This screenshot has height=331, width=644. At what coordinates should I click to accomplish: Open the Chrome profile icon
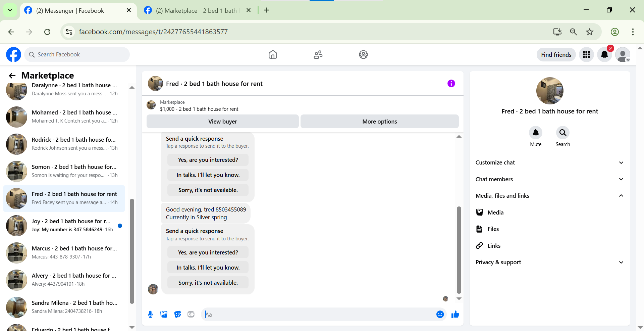click(x=614, y=32)
